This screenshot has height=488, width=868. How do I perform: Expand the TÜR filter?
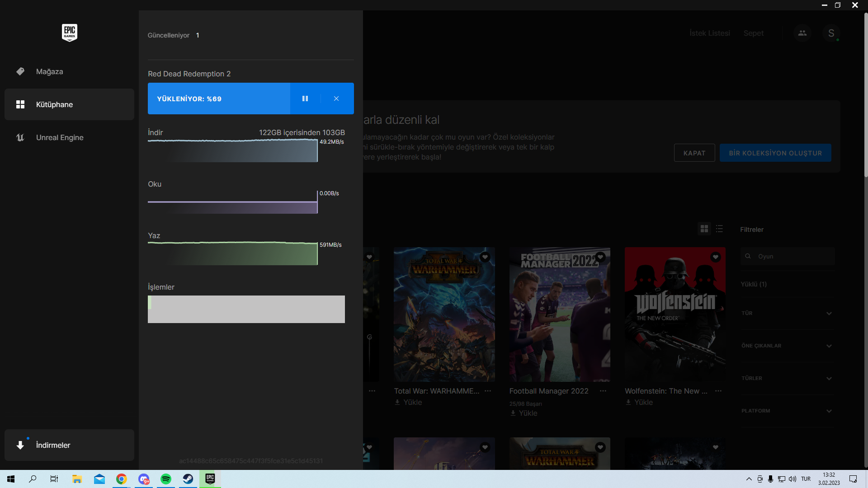click(787, 313)
